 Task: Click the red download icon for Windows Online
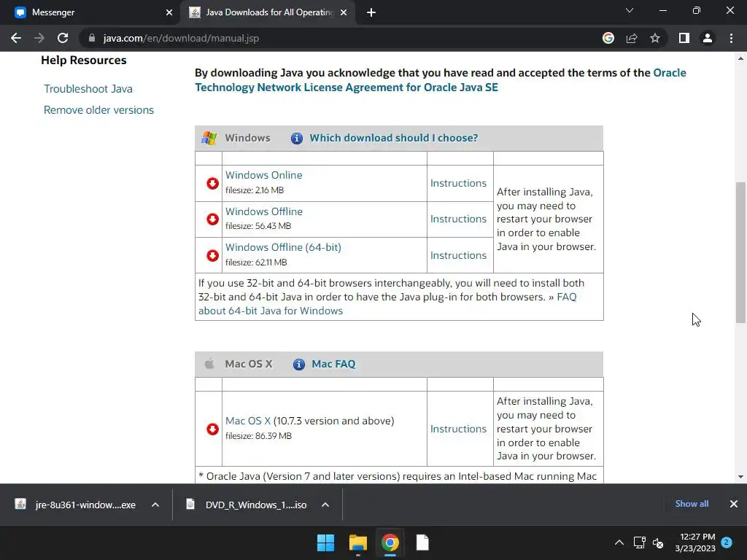pos(212,183)
